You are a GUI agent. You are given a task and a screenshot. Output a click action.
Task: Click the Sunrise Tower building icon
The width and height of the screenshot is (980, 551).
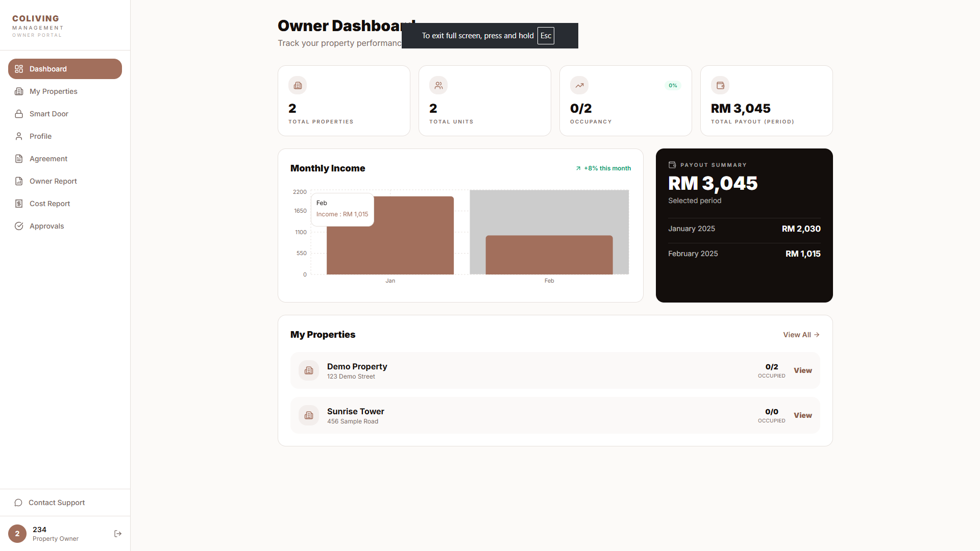pyautogui.click(x=309, y=415)
